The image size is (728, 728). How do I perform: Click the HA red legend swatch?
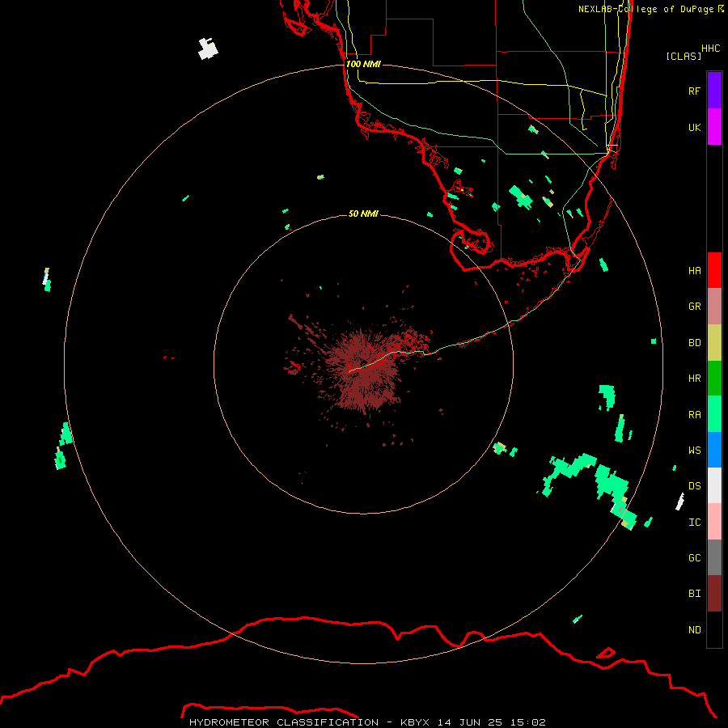[714, 270]
